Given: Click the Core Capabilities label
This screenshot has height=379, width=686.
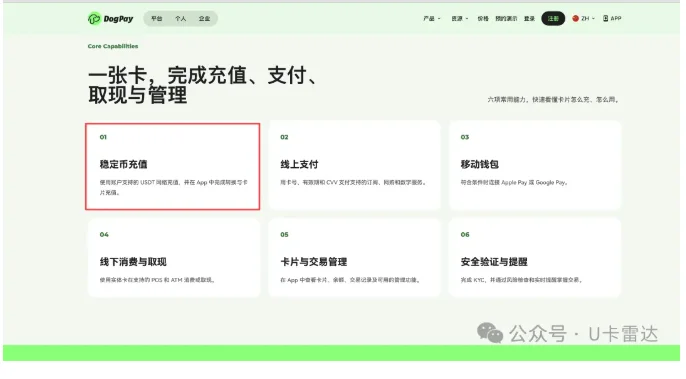Looking at the screenshot, I should [x=113, y=46].
